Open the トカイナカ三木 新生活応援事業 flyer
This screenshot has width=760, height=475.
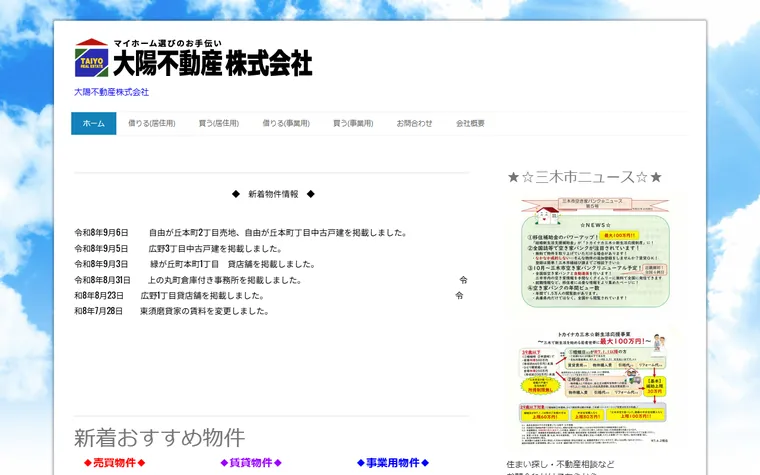click(594, 388)
